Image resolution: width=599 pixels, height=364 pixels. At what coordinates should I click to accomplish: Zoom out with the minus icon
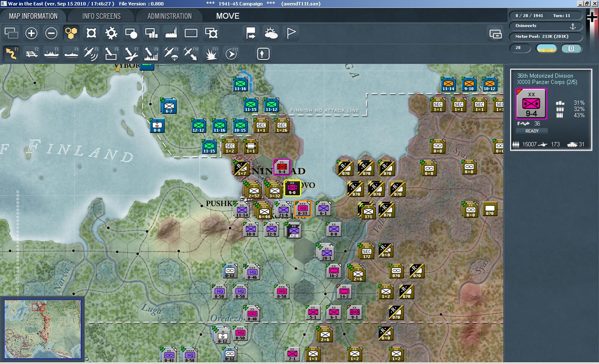pyautogui.click(x=51, y=33)
